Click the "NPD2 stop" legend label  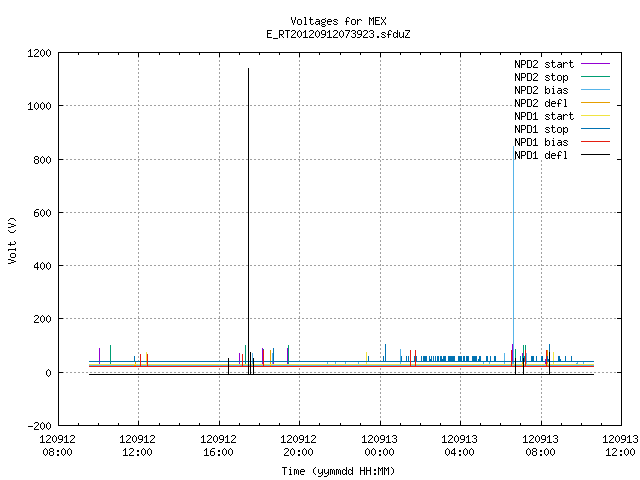point(541,77)
